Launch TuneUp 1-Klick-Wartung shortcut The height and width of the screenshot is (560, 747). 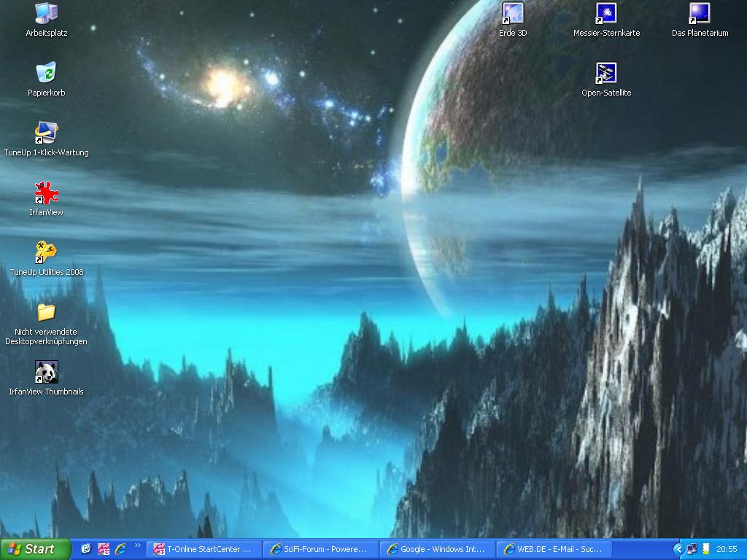pos(46,133)
